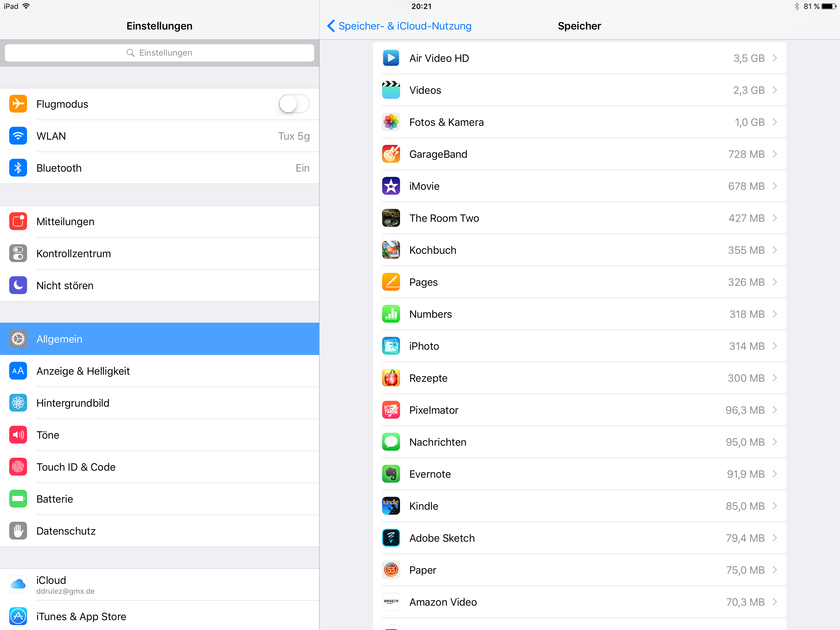Expand Paper row chevron
Image resolution: width=840 pixels, height=630 pixels.
tap(775, 570)
